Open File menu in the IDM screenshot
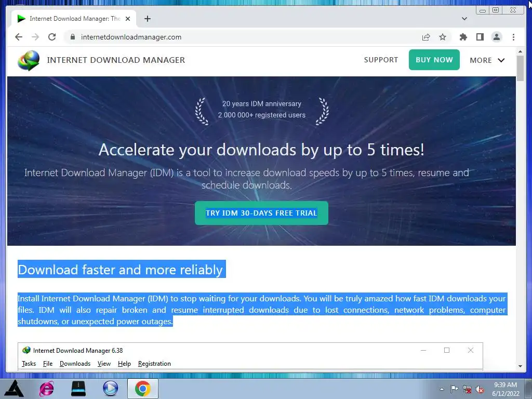The height and width of the screenshot is (399, 532). tap(48, 364)
